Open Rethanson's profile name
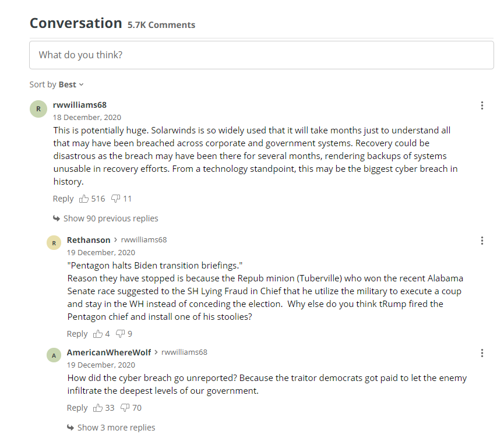Screen dimensions: 504x434 click(x=89, y=240)
